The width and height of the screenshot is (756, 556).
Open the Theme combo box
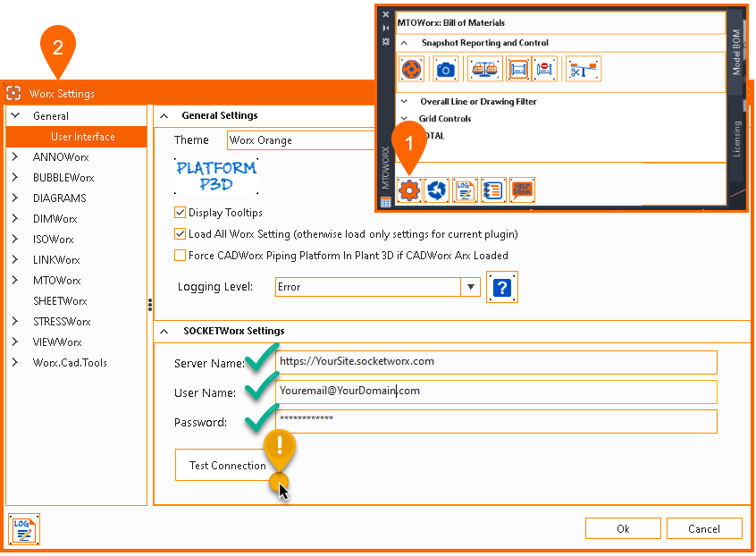(x=301, y=140)
